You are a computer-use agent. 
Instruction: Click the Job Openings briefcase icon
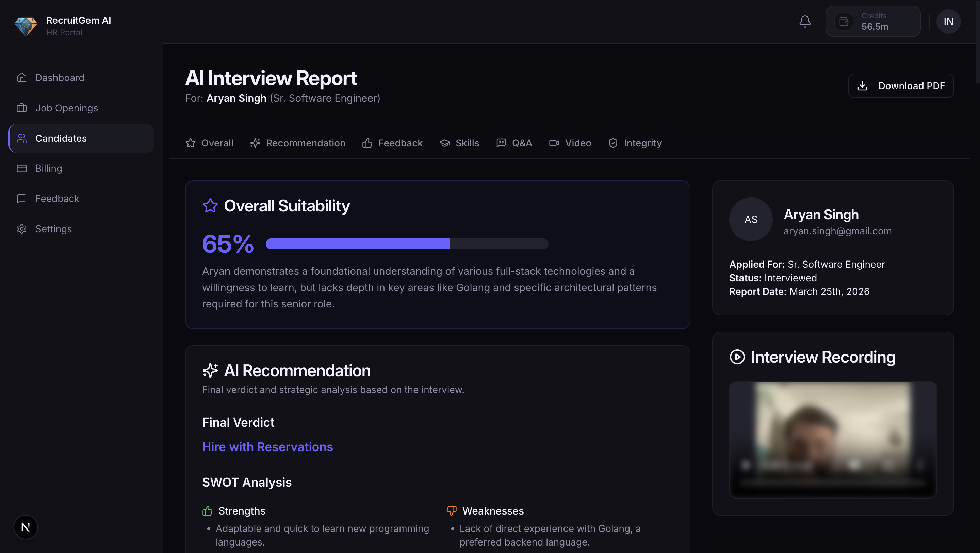point(22,108)
